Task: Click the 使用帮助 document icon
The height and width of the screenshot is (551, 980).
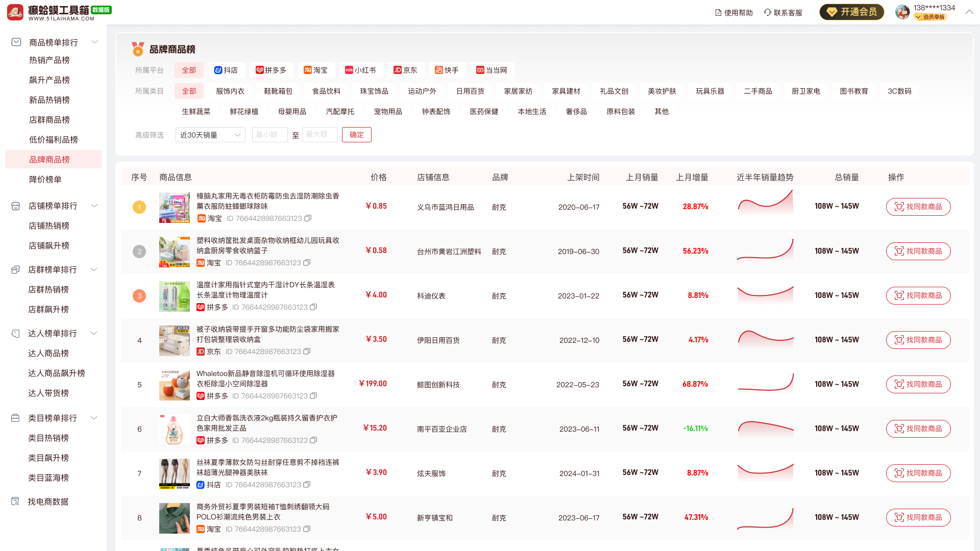Action: [x=718, y=13]
